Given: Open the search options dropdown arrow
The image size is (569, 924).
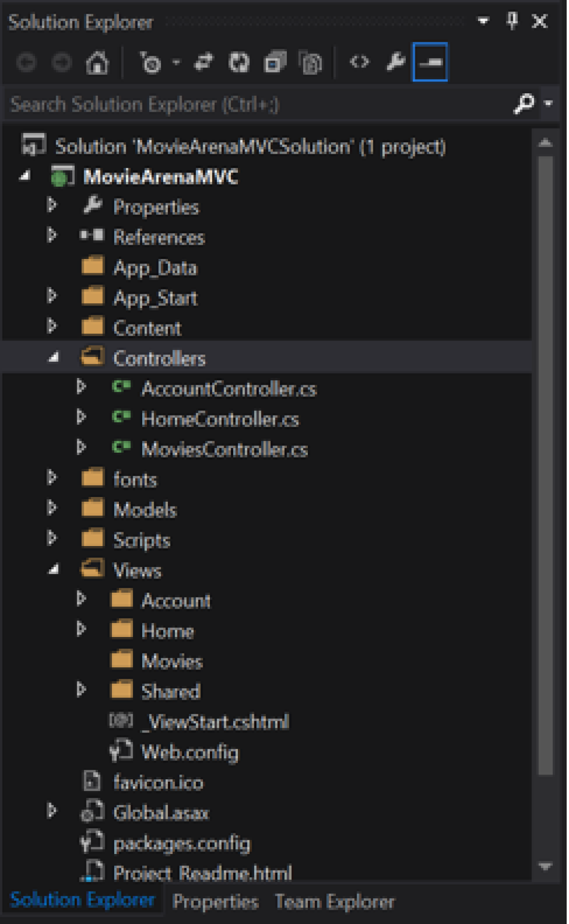Looking at the screenshot, I should [x=549, y=103].
